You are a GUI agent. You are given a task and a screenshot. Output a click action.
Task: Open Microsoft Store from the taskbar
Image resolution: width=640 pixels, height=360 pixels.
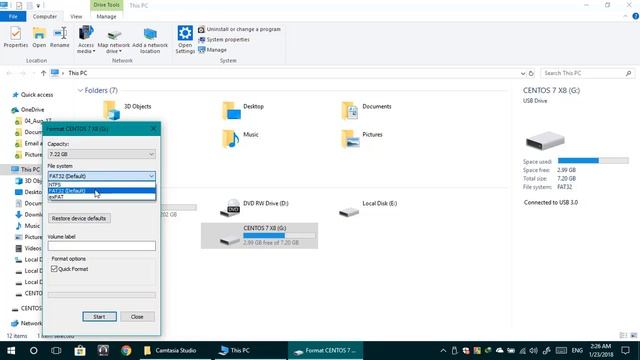click(x=80, y=351)
